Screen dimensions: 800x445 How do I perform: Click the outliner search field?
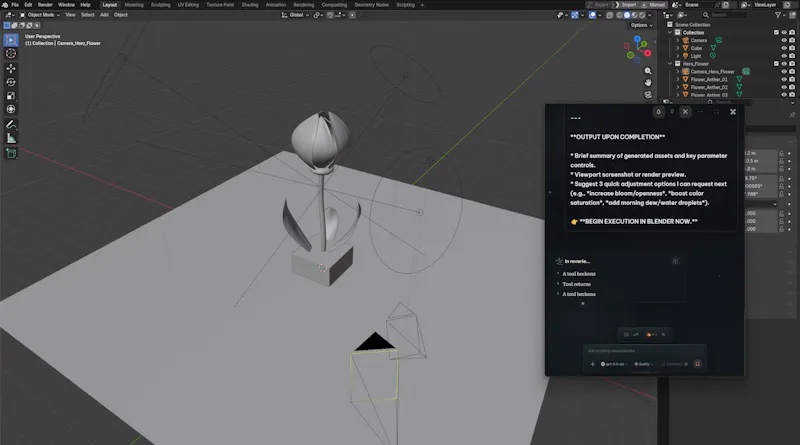pos(724,15)
